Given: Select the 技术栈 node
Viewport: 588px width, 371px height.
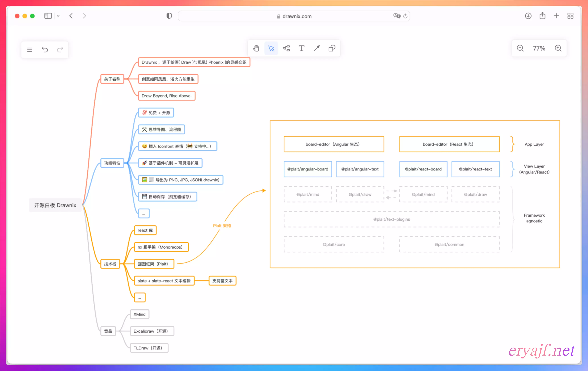Looking at the screenshot, I should click(x=110, y=264).
